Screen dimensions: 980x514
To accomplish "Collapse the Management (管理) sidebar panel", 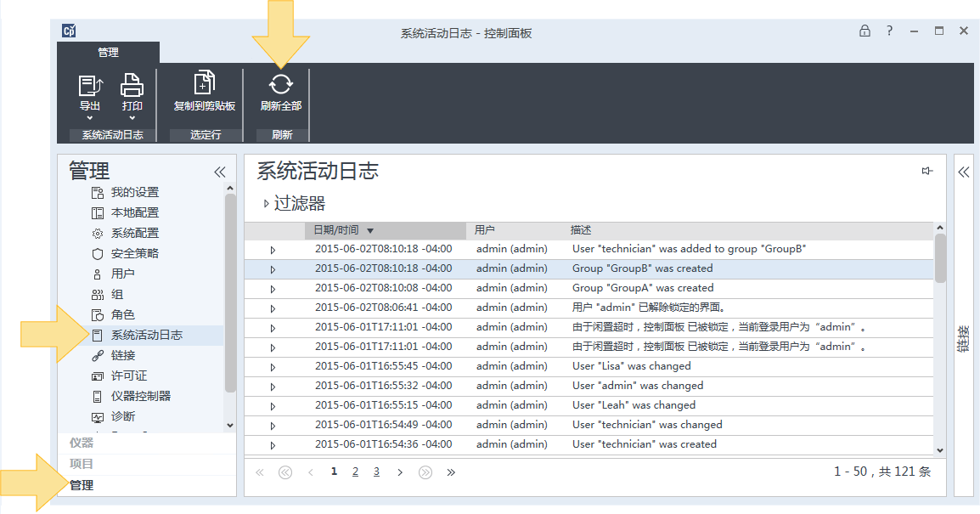I will (x=219, y=172).
